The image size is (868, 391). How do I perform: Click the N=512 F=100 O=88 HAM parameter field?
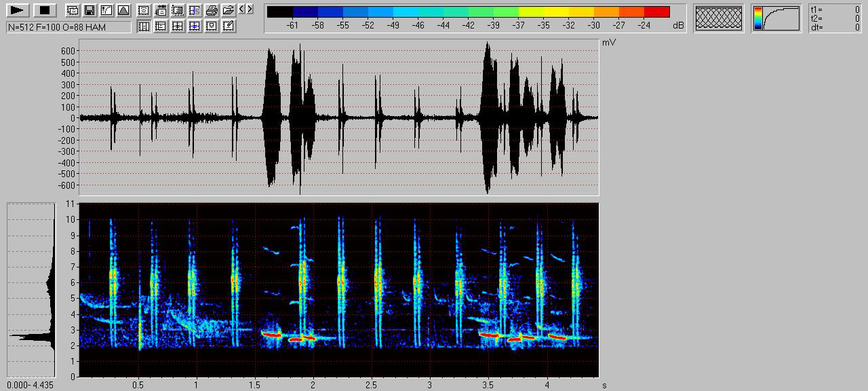tap(68, 27)
